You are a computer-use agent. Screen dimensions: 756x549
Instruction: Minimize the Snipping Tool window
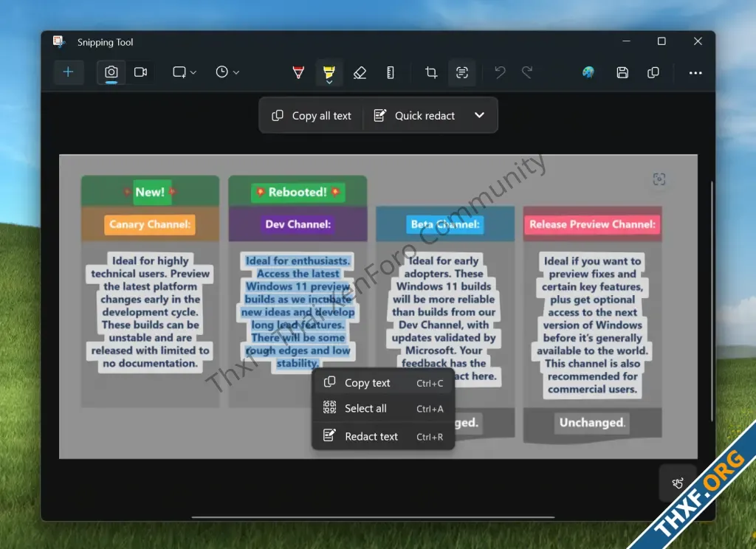[626, 41]
